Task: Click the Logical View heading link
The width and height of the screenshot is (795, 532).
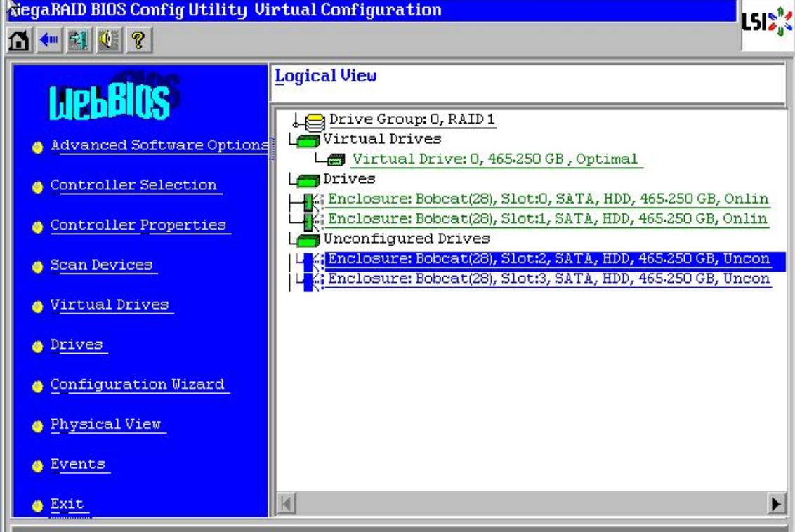Action: click(x=325, y=76)
